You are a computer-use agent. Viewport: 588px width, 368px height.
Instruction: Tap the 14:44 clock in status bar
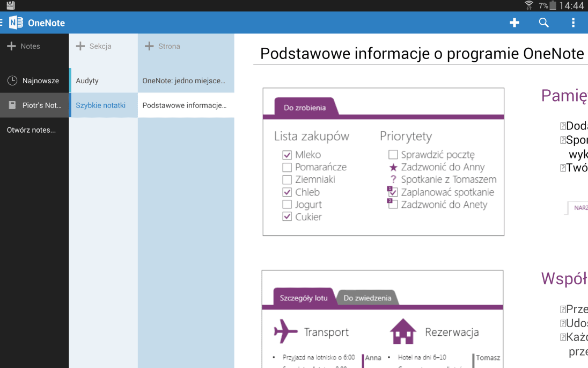click(x=571, y=5)
